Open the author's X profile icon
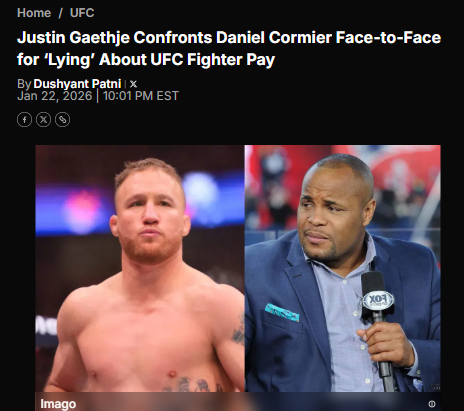 coord(133,84)
